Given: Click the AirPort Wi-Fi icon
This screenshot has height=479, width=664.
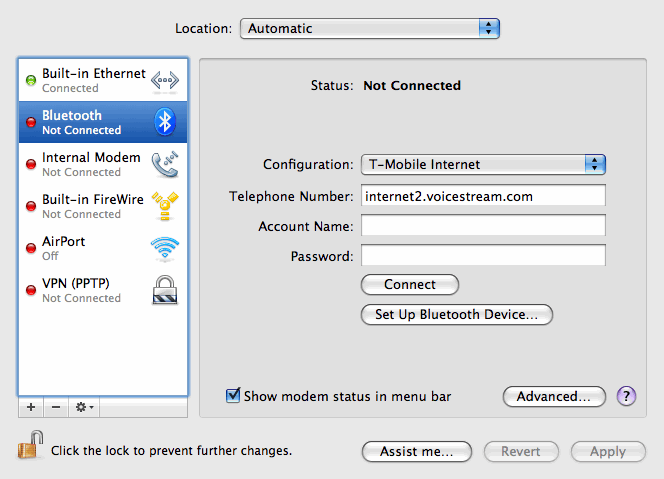Looking at the screenshot, I should point(164,248).
